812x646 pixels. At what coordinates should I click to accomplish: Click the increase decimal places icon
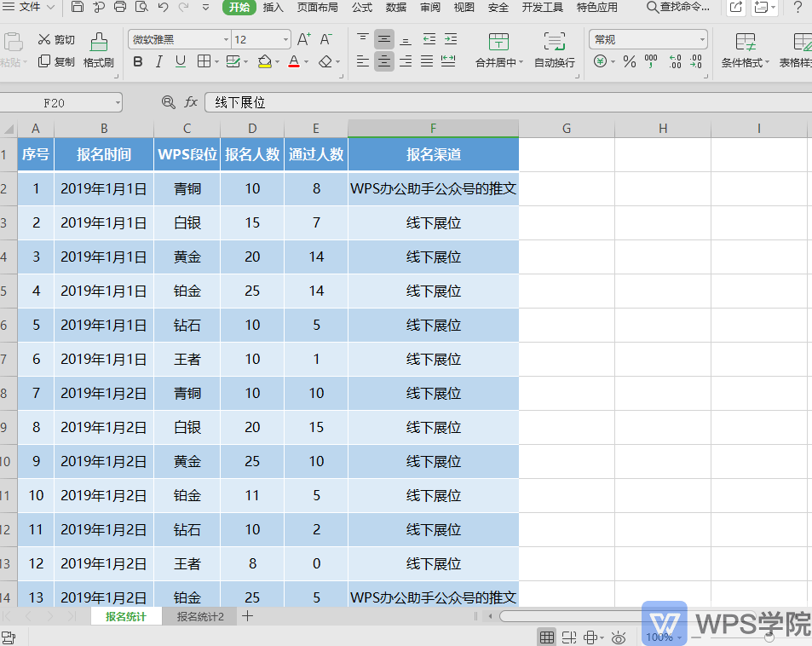(676, 61)
